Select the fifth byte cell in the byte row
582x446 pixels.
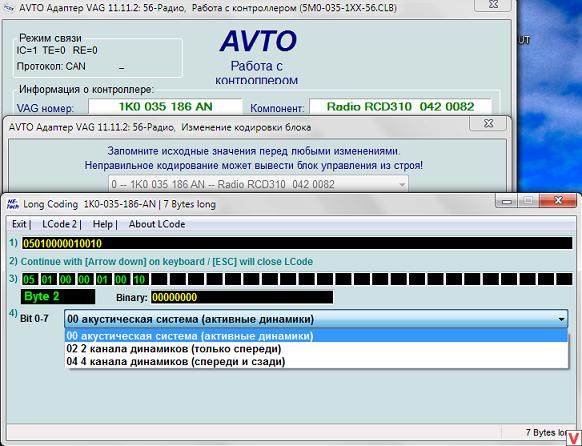(103, 279)
